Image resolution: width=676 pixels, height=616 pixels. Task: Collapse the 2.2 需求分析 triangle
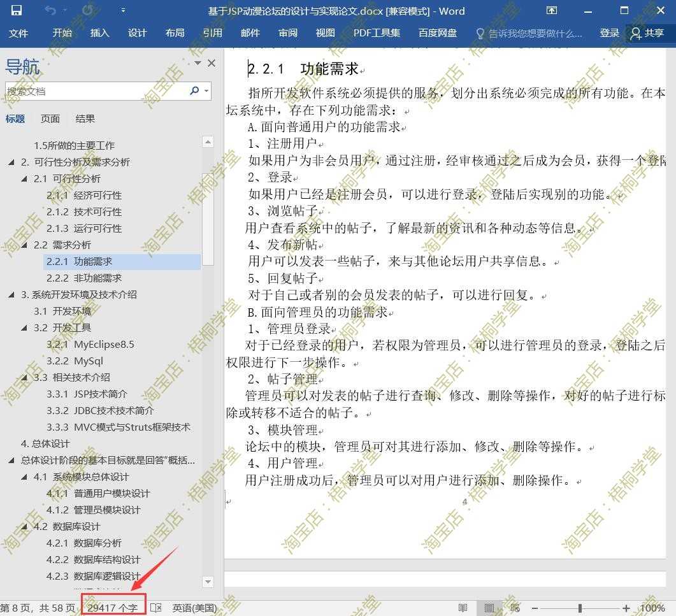24,245
